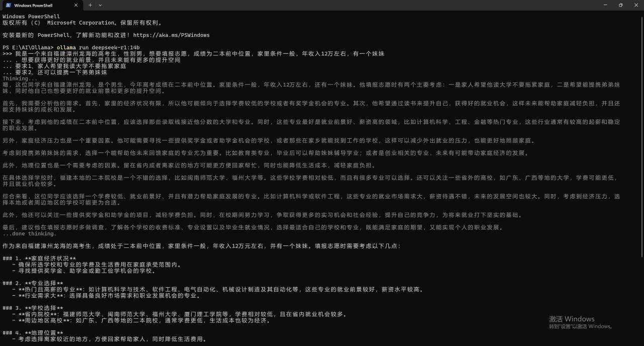Click the 'ollama run deepseek-r1:14b' command text
The height and width of the screenshot is (346, 644).
point(98,47)
